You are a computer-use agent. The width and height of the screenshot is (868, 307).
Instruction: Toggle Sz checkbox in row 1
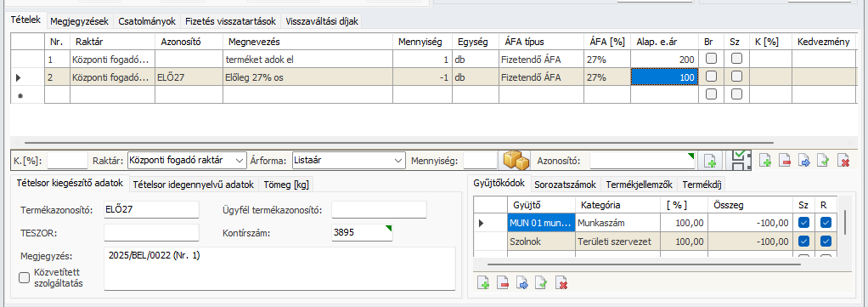736,59
